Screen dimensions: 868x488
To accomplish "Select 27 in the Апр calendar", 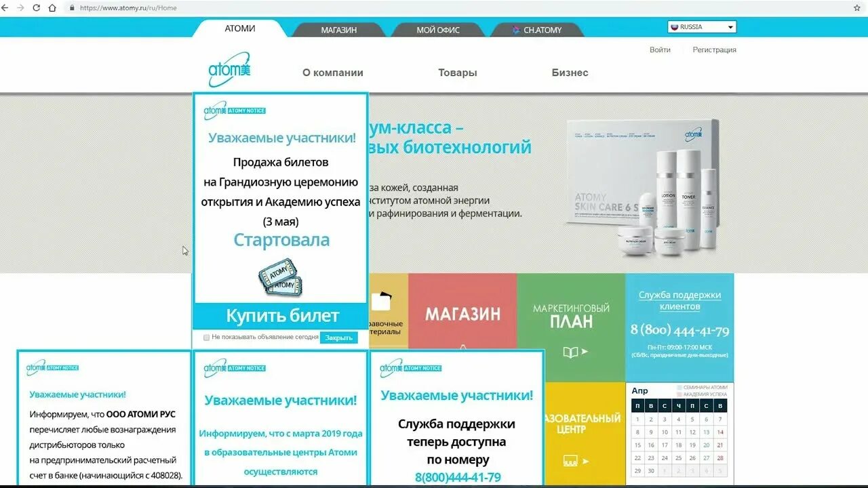I will [x=706, y=458].
